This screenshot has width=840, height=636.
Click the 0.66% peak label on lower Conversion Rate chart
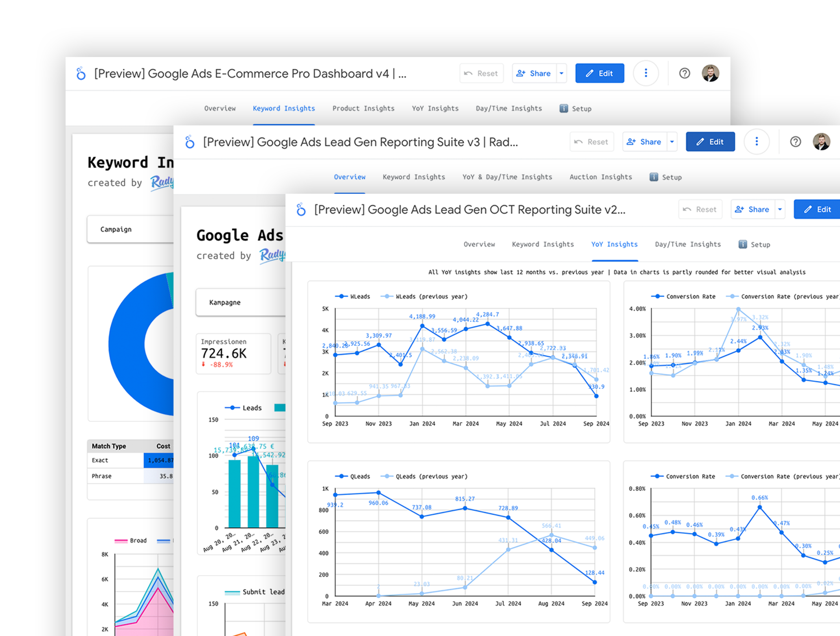(759, 498)
